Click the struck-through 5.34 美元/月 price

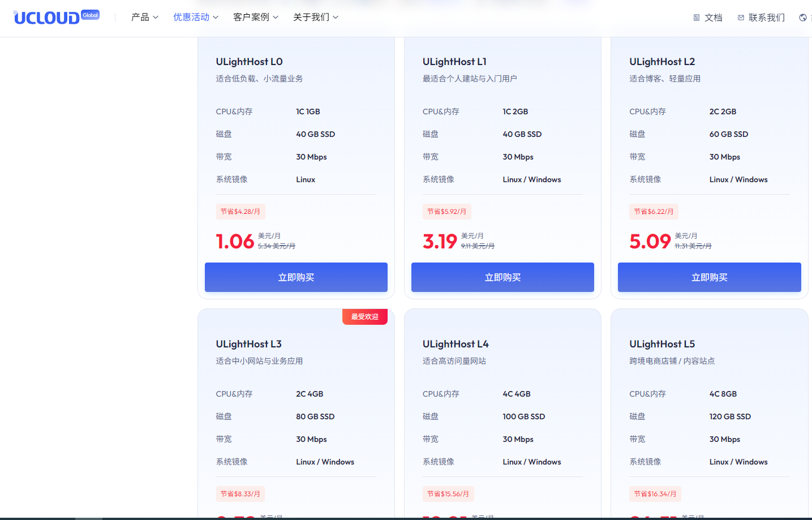point(277,246)
